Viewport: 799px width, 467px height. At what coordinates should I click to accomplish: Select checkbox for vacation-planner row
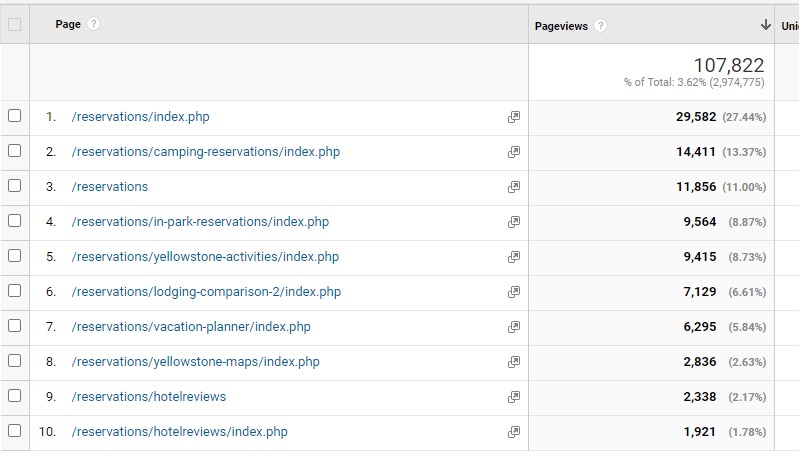click(x=14, y=326)
